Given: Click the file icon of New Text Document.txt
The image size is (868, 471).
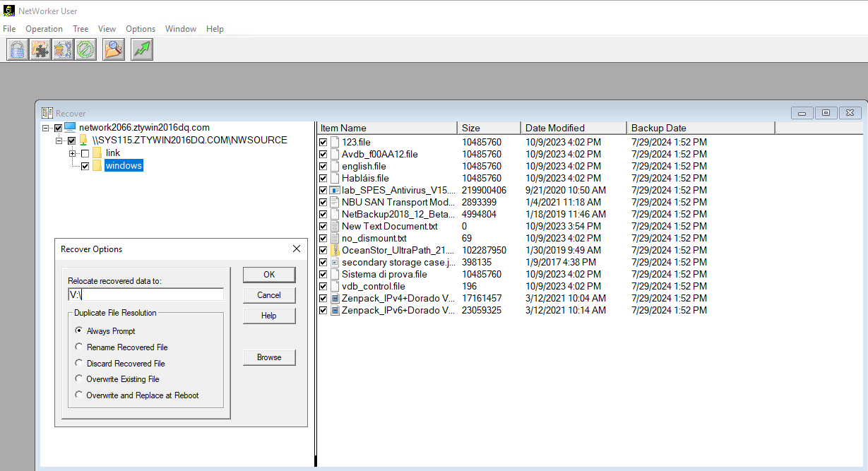Looking at the screenshot, I should point(335,226).
